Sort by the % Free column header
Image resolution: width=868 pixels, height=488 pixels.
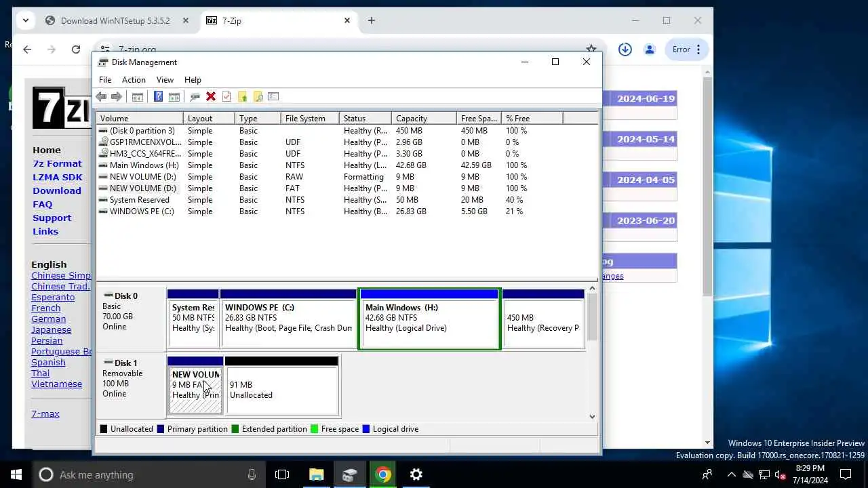(x=532, y=119)
